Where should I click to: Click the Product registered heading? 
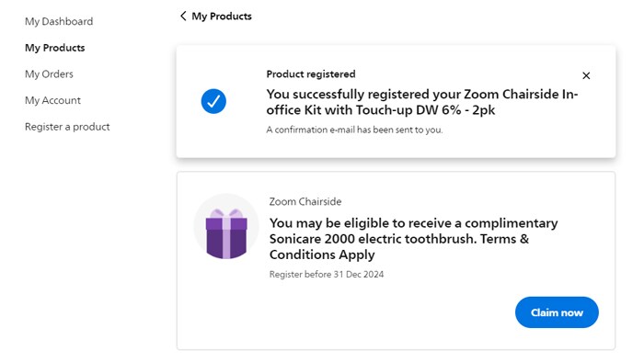point(311,74)
